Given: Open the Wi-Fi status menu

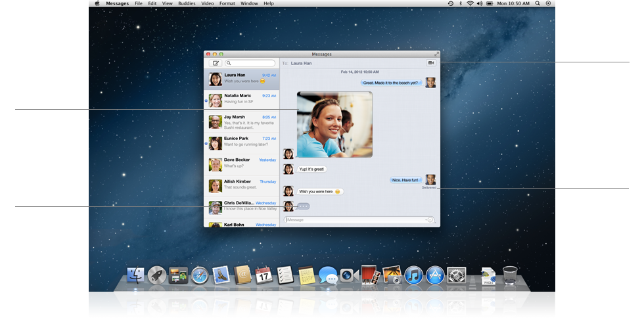Looking at the screenshot, I should point(470,3).
